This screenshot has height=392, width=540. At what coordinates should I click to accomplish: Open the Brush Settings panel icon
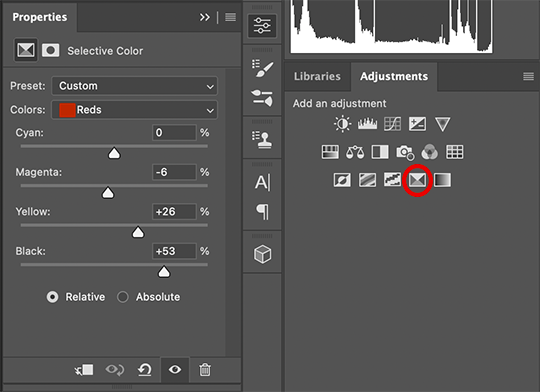262,69
